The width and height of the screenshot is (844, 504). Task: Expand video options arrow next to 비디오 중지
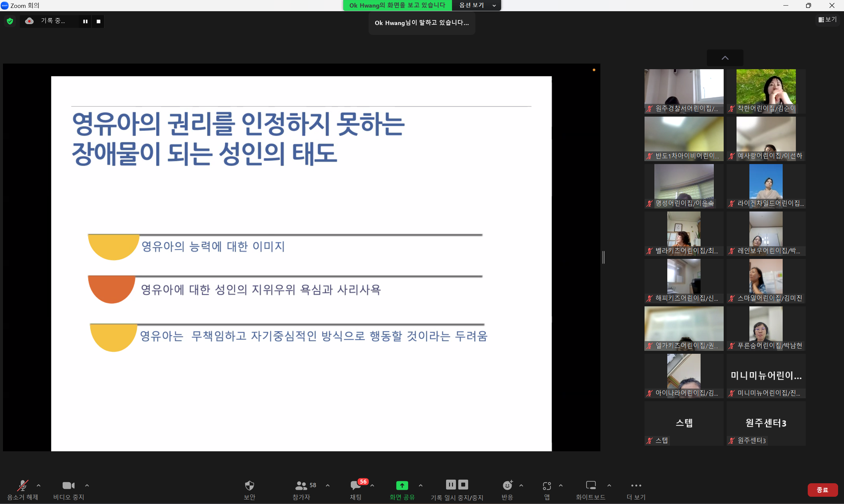87,486
